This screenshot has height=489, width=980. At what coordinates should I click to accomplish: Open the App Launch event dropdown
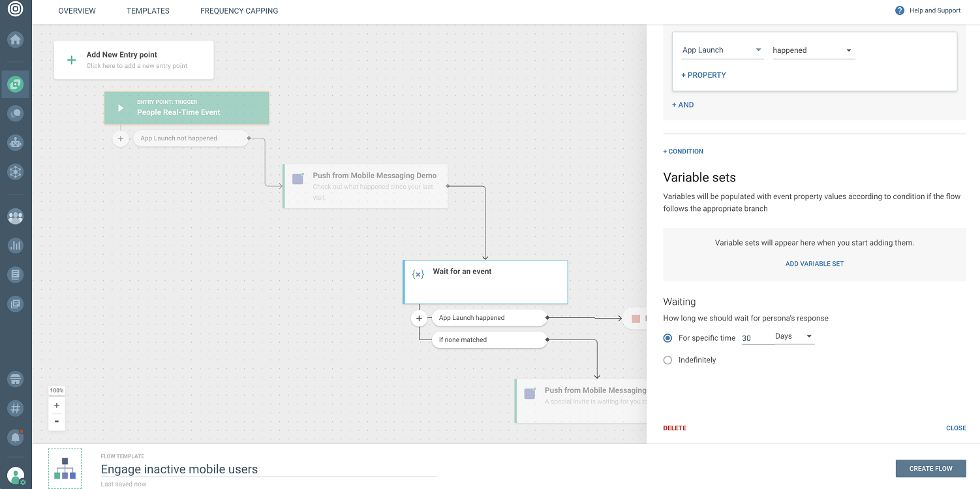coord(722,50)
